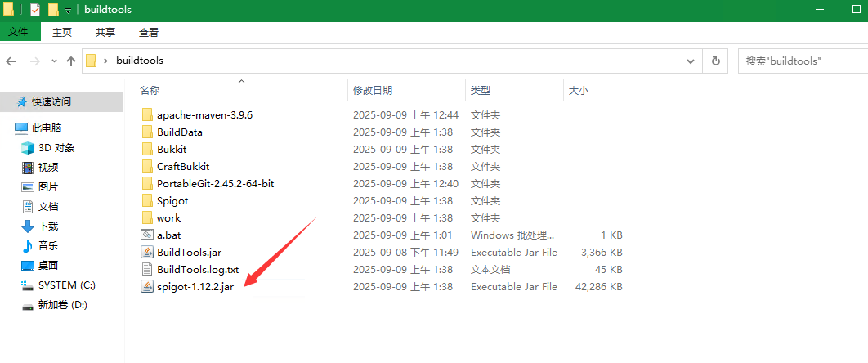The image size is (868, 363).
Task: Click the back navigation arrow
Action: 11,61
